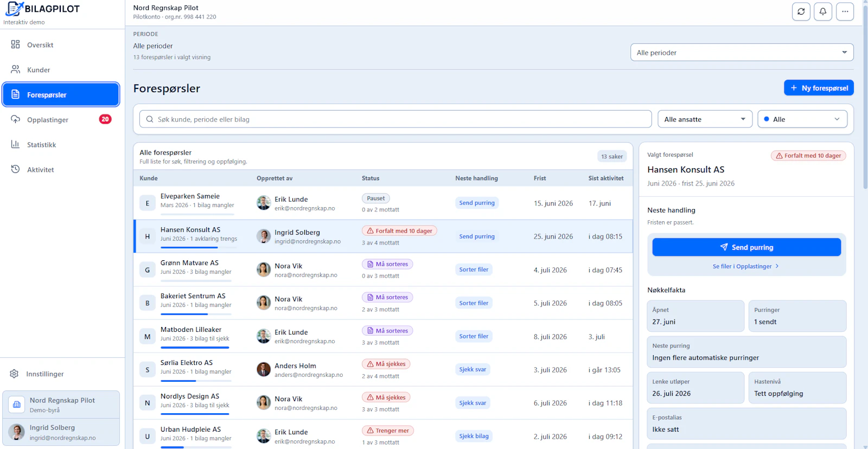
Task: Click Sjekk svar for Nordlys Design AS
Action: tap(473, 403)
